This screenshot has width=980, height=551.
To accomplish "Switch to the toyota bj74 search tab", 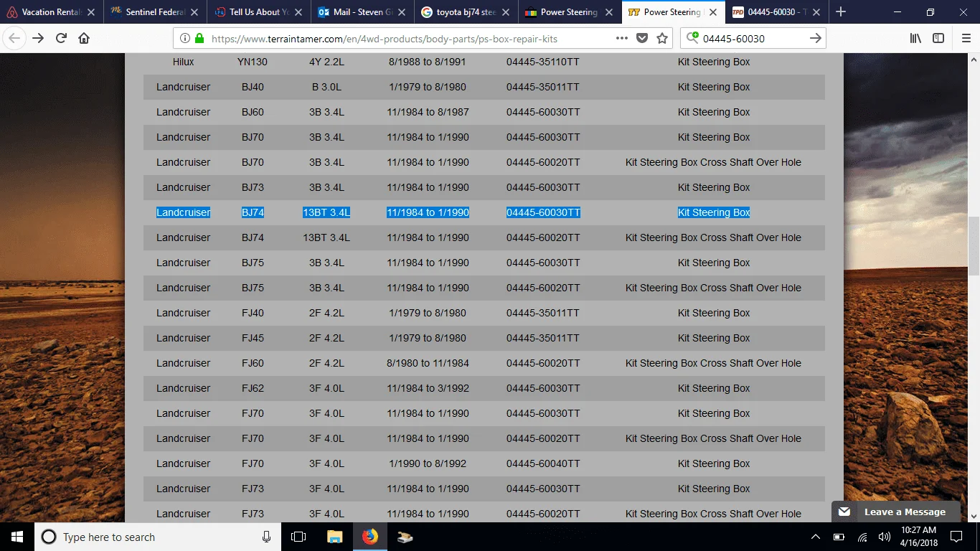I will pos(465,12).
